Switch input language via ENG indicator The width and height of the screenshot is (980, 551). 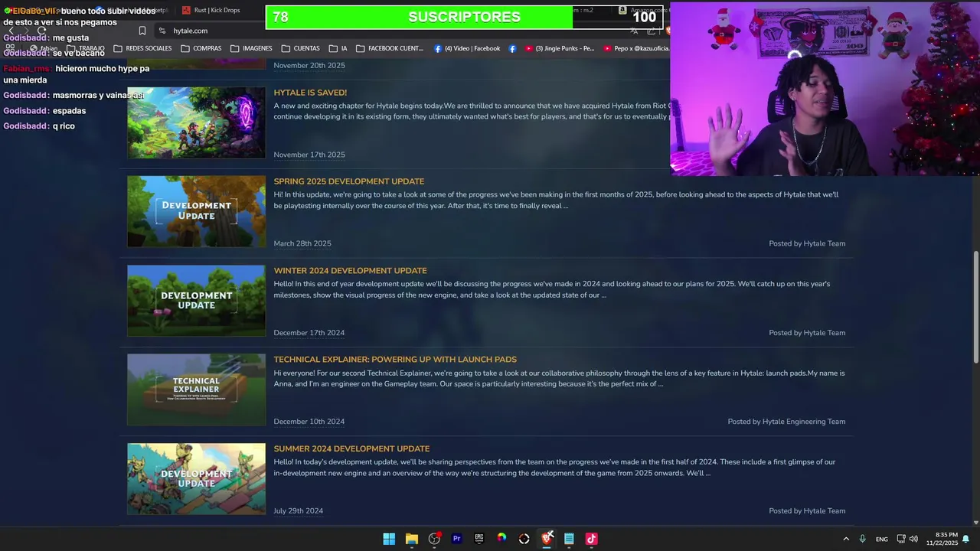coord(882,539)
